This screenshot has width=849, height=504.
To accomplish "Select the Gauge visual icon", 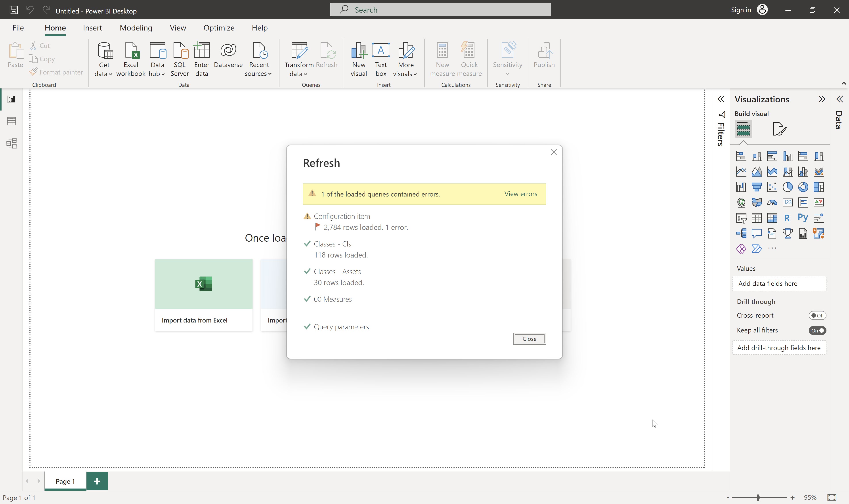I will pyautogui.click(x=772, y=203).
